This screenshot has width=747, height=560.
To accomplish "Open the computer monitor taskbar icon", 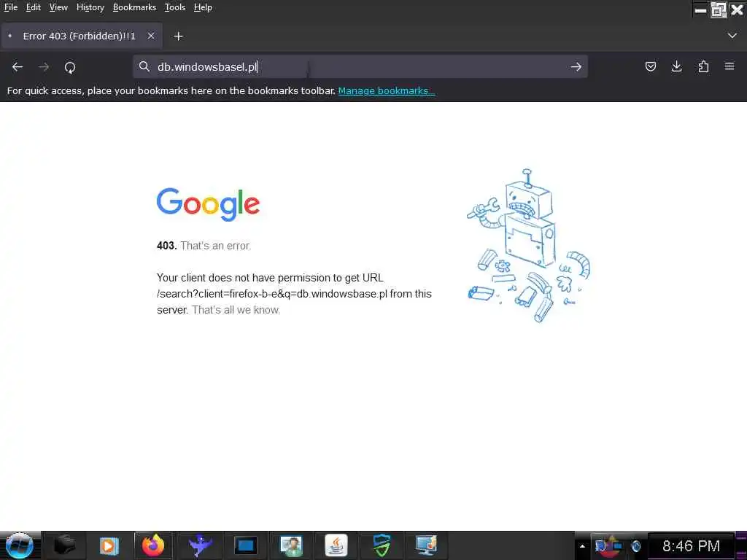I will point(426,545).
